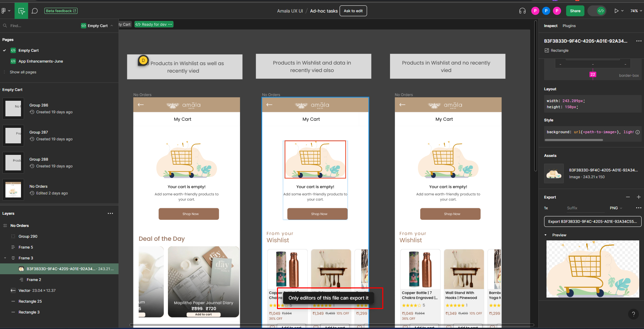Click Shop Now in first frame
This screenshot has height=329, width=644.
click(x=189, y=214)
